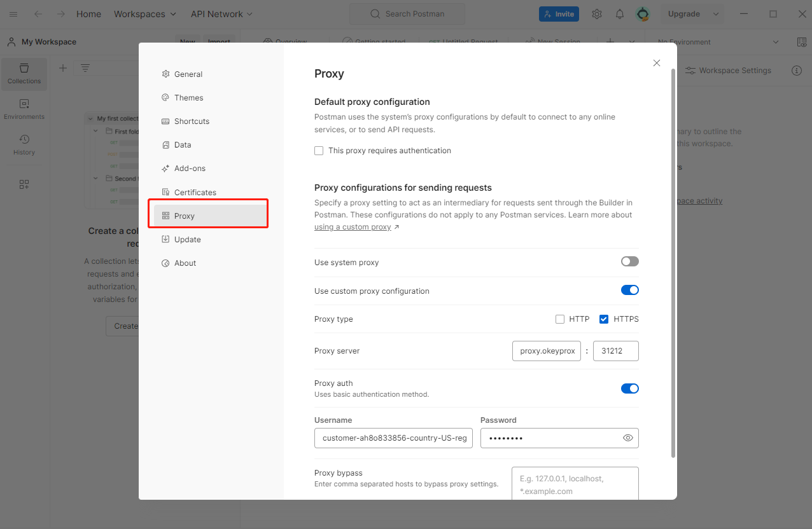Check the HTTP proxy type checkbox
The height and width of the screenshot is (529, 812).
point(560,319)
